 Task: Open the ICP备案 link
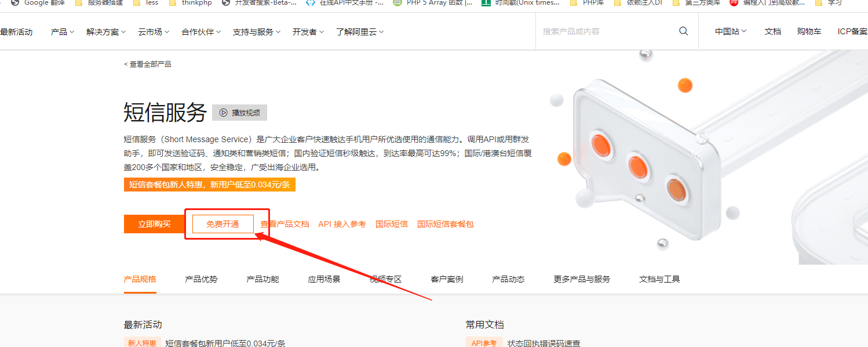coord(852,31)
